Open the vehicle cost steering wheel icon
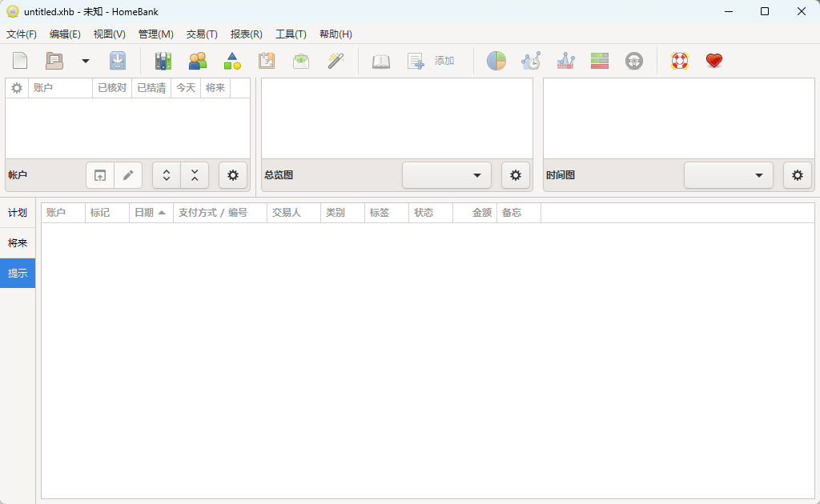Image resolution: width=820 pixels, height=504 pixels. [x=634, y=61]
